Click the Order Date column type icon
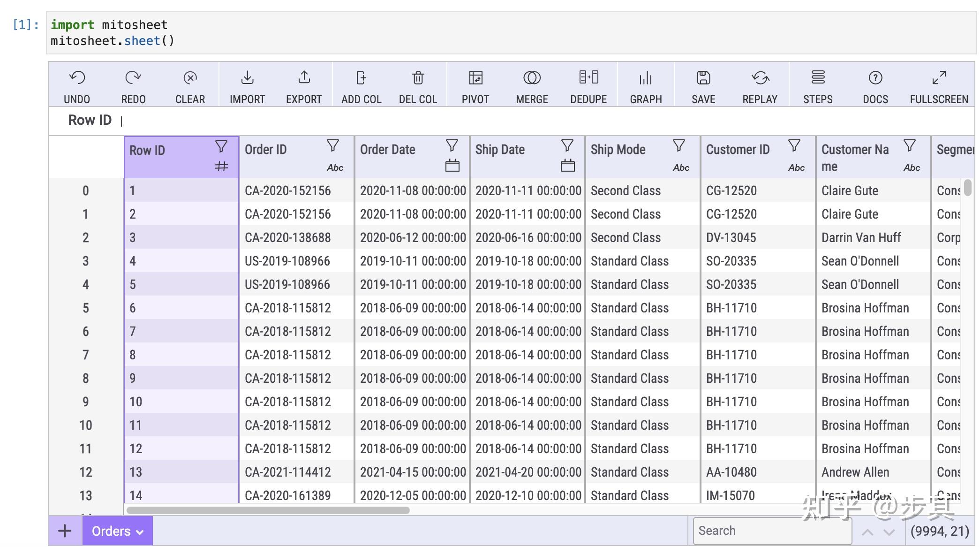The width and height of the screenshot is (980, 547). pos(452,166)
